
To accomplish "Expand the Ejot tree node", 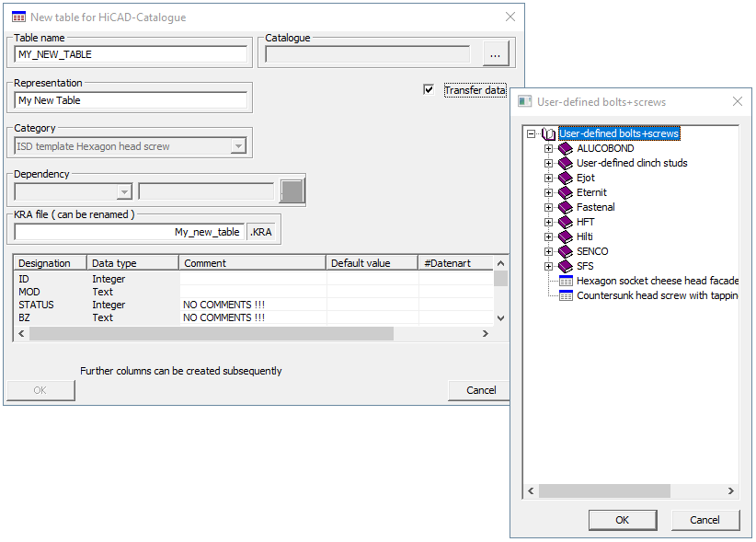I will coord(548,178).
